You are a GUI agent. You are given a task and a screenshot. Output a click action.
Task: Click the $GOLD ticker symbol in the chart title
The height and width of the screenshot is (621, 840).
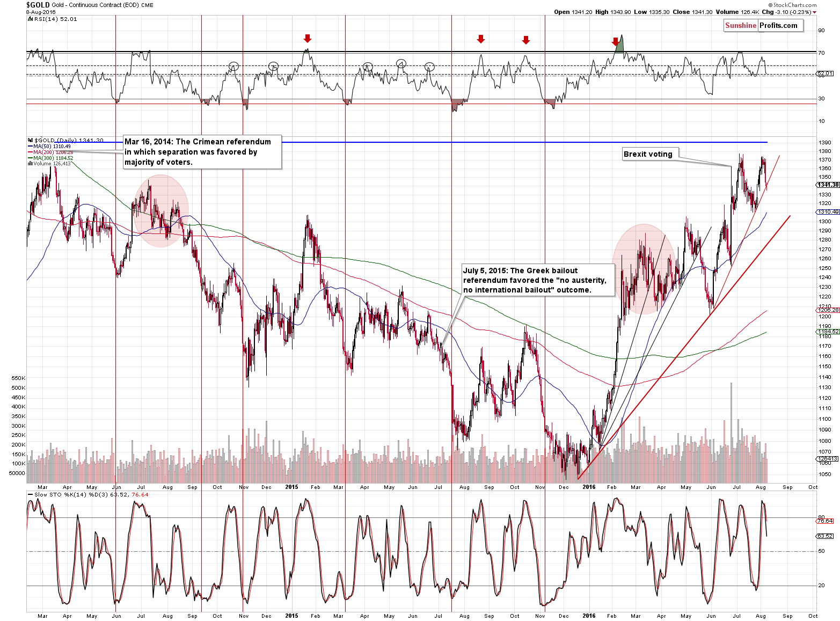38,5
